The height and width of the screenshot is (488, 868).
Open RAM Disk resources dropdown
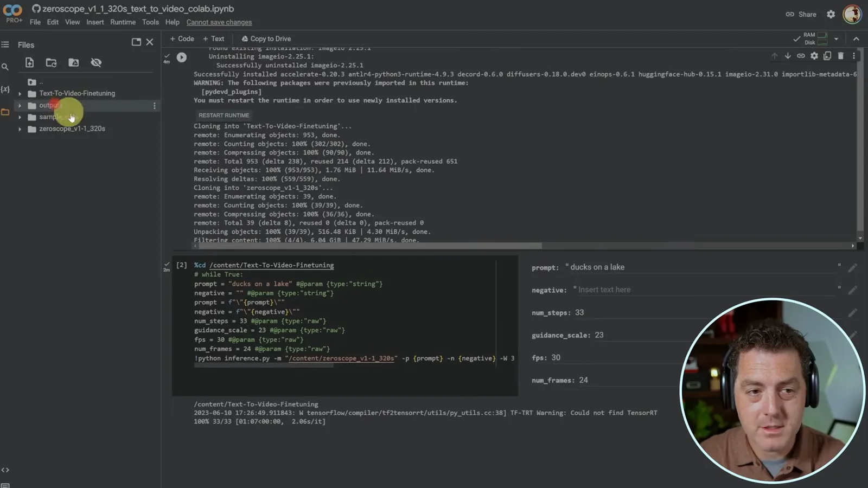tap(836, 38)
